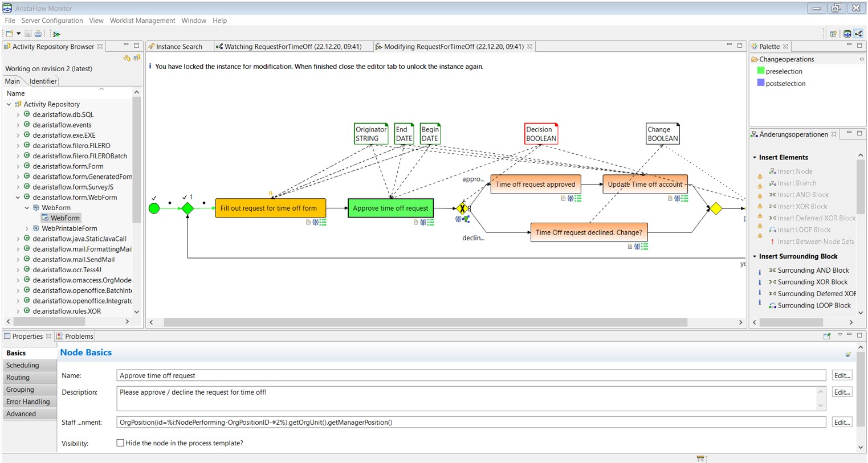Select Update Time off account node
The width and height of the screenshot is (868, 463).
(645, 185)
